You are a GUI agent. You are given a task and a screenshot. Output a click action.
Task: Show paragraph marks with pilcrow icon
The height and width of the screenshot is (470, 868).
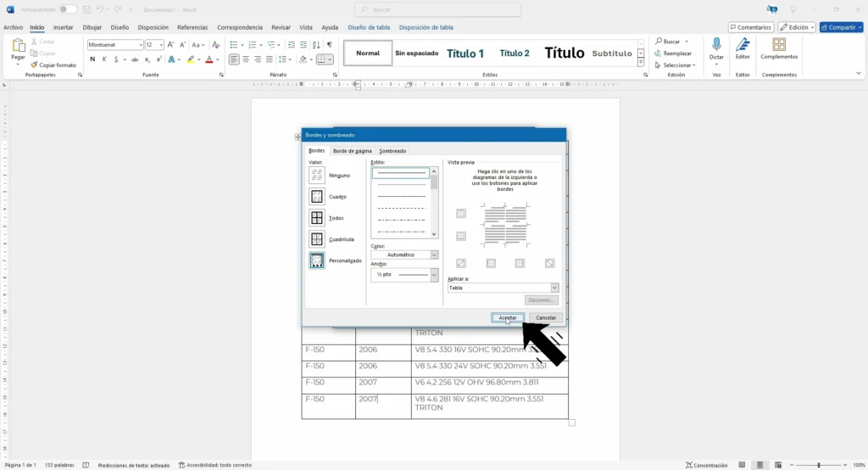[x=330, y=45]
